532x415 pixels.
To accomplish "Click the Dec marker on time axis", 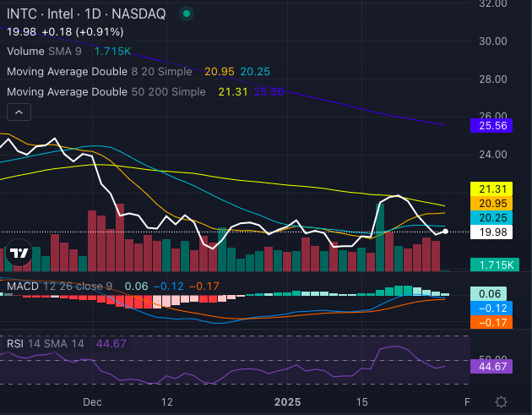I will point(94,401).
